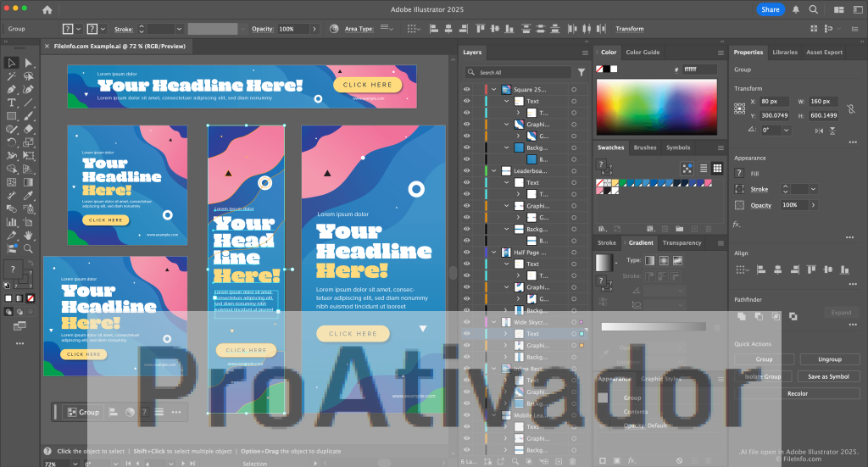Open the notifications bell icon
The height and width of the screenshot is (467, 868).
point(795,9)
